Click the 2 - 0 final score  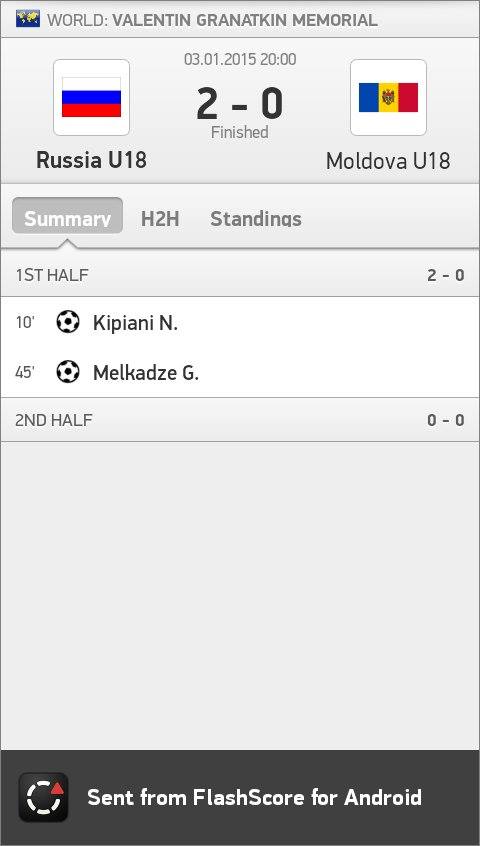pos(239,104)
